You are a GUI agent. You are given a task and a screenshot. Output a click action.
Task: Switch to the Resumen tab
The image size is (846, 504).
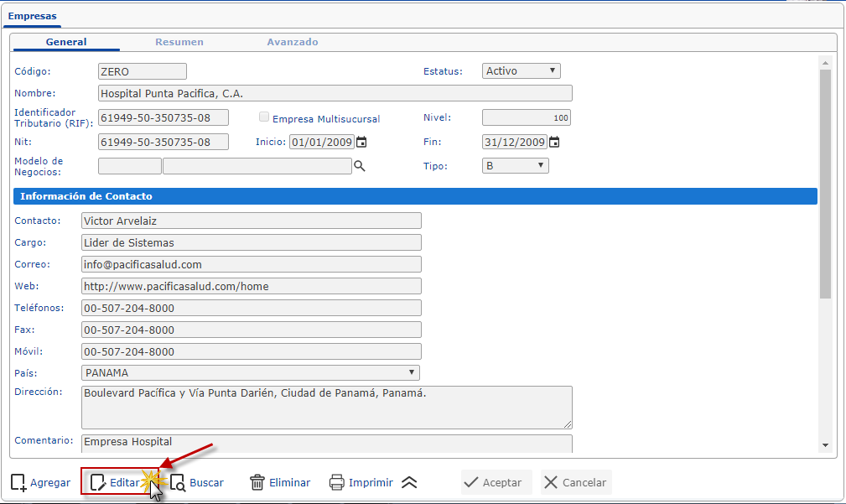179,42
